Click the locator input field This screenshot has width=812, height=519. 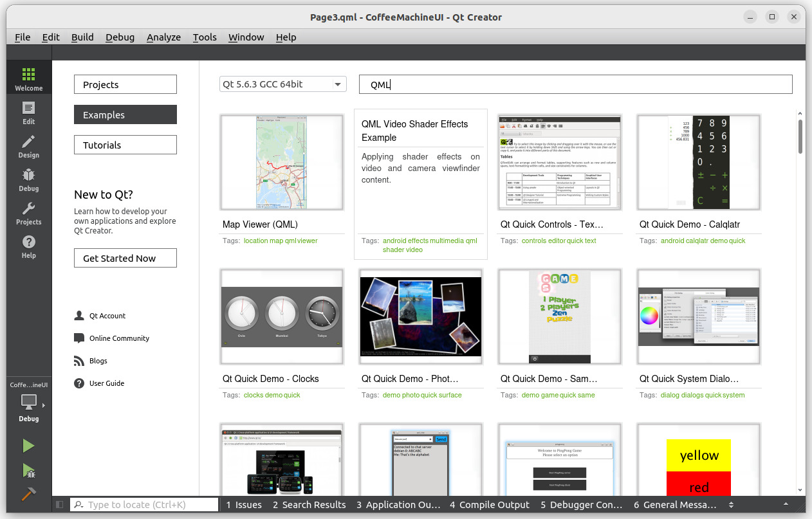[145, 505]
